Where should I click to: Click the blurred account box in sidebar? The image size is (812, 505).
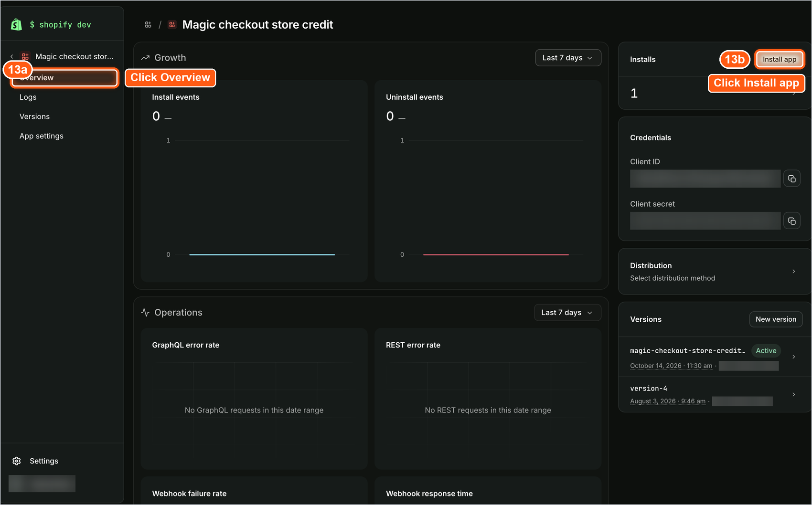[x=42, y=484]
